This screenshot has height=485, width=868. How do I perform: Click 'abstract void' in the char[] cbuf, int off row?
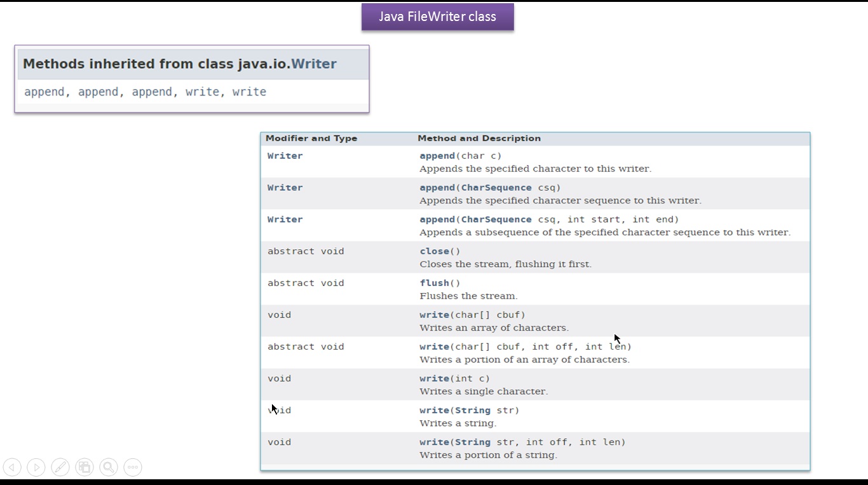click(x=306, y=346)
